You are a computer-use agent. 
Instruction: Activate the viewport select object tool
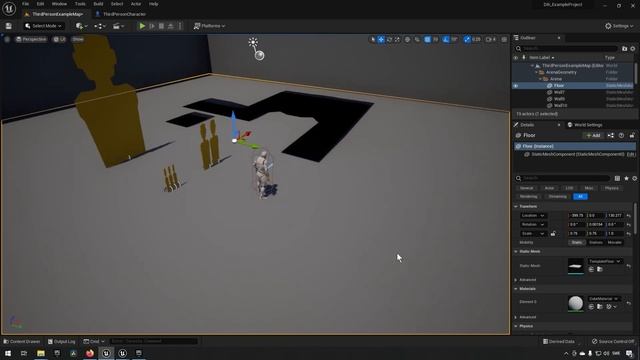click(373, 40)
